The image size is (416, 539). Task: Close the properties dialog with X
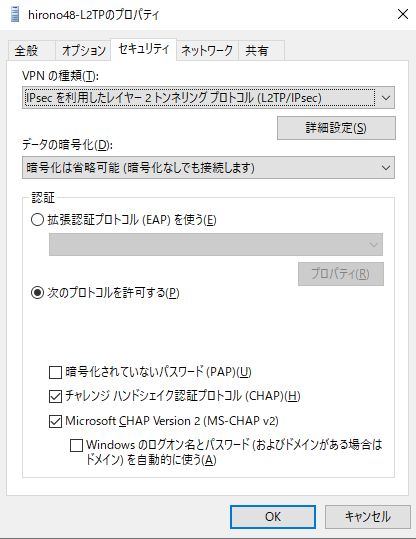tap(403, 14)
